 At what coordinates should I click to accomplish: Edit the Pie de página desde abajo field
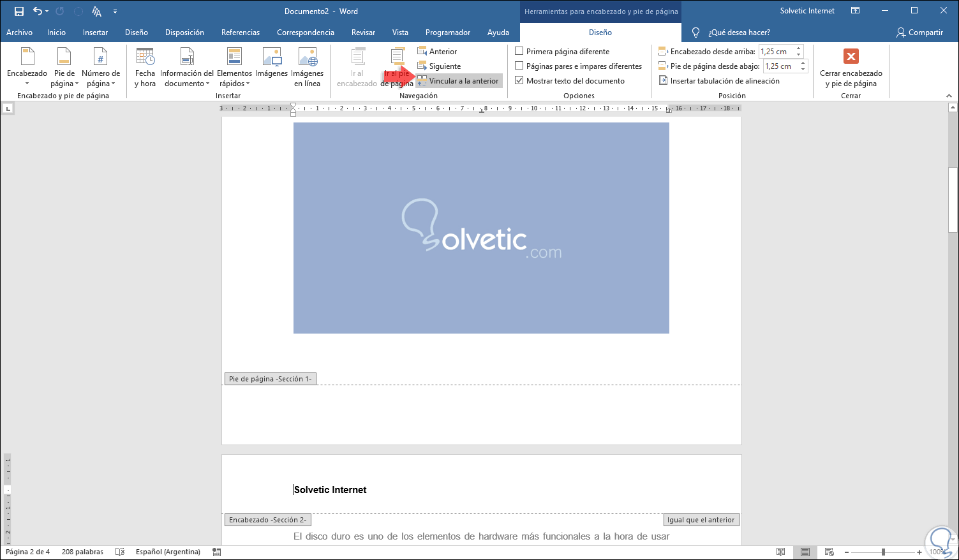coord(780,66)
